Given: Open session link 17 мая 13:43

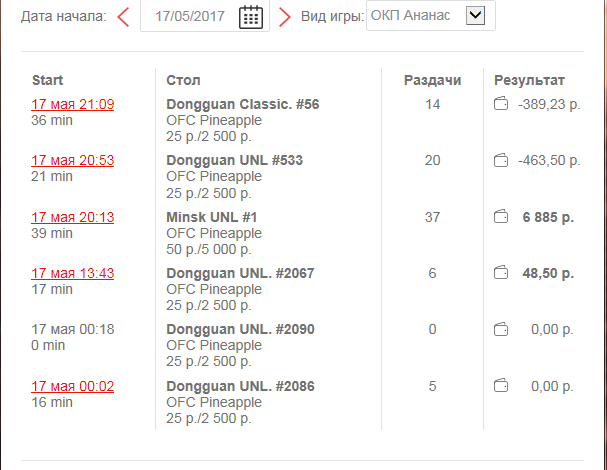Looking at the screenshot, I should coord(73,273).
